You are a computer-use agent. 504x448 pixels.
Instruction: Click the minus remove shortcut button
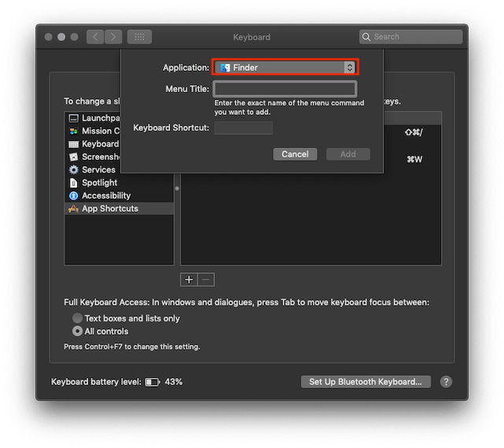point(206,280)
